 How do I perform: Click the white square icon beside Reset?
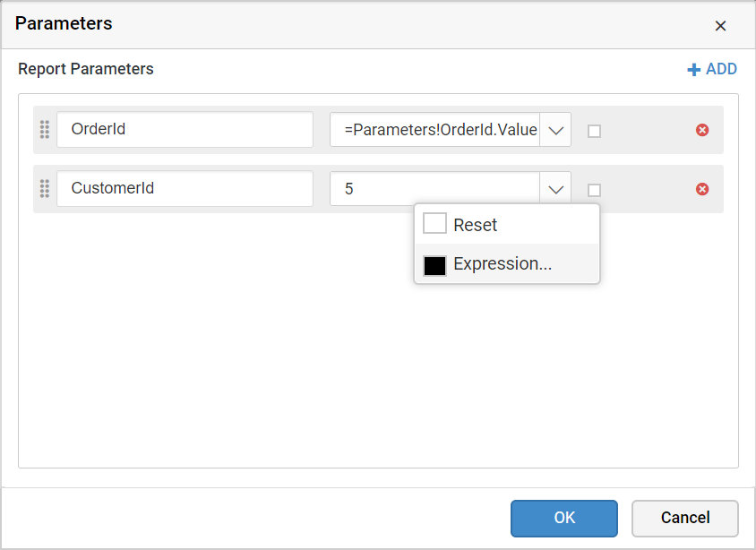434,224
